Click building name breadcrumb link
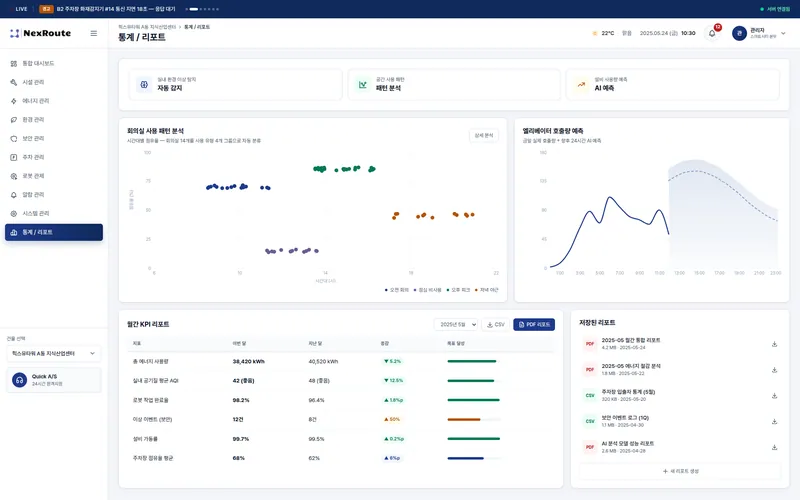Viewport: 800px width, 500px height. [147, 27]
